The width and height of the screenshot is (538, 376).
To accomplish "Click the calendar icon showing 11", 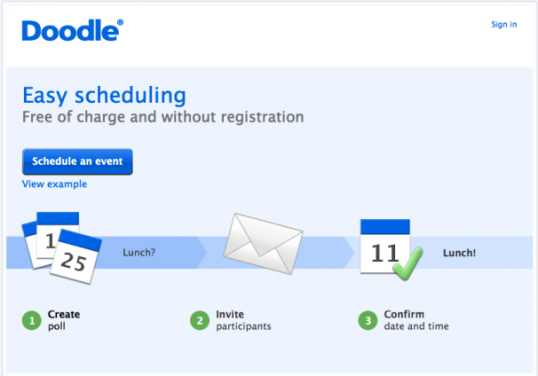I will (x=385, y=246).
